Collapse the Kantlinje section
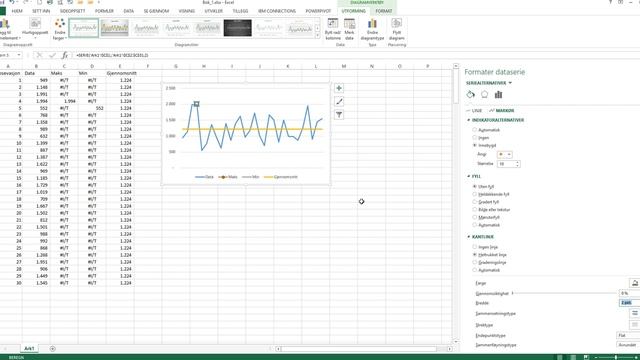640x360 pixels. [469, 237]
